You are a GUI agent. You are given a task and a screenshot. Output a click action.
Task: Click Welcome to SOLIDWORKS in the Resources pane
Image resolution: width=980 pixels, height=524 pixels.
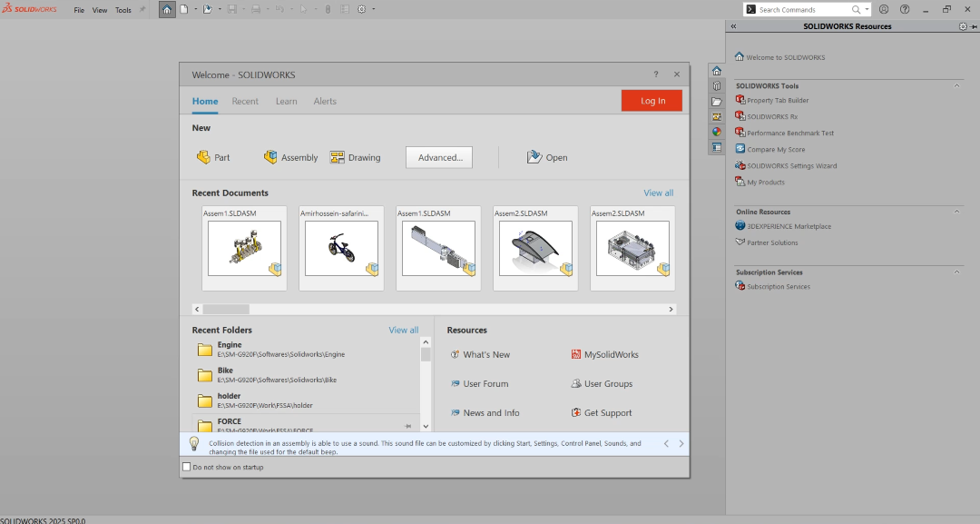pyautogui.click(x=779, y=57)
